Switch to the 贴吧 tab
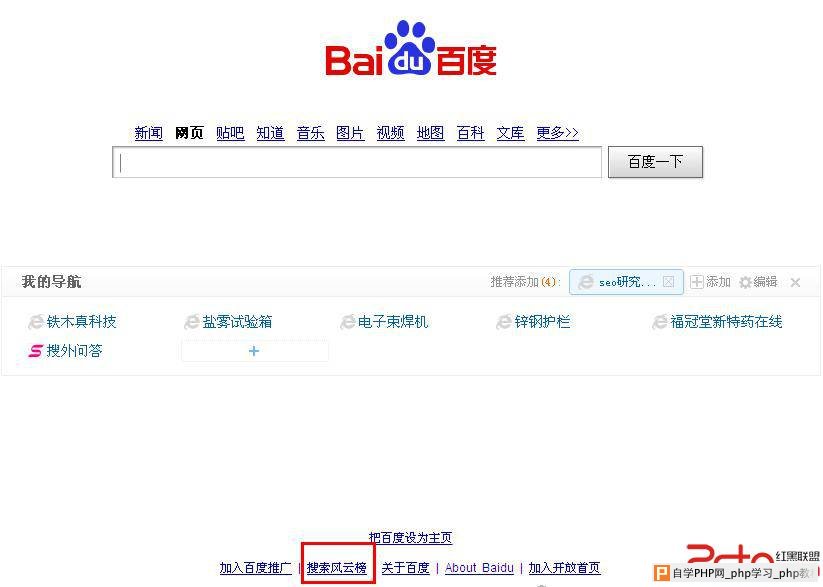Image resolution: width=823 pixels, height=587 pixels. [x=230, y=133]
